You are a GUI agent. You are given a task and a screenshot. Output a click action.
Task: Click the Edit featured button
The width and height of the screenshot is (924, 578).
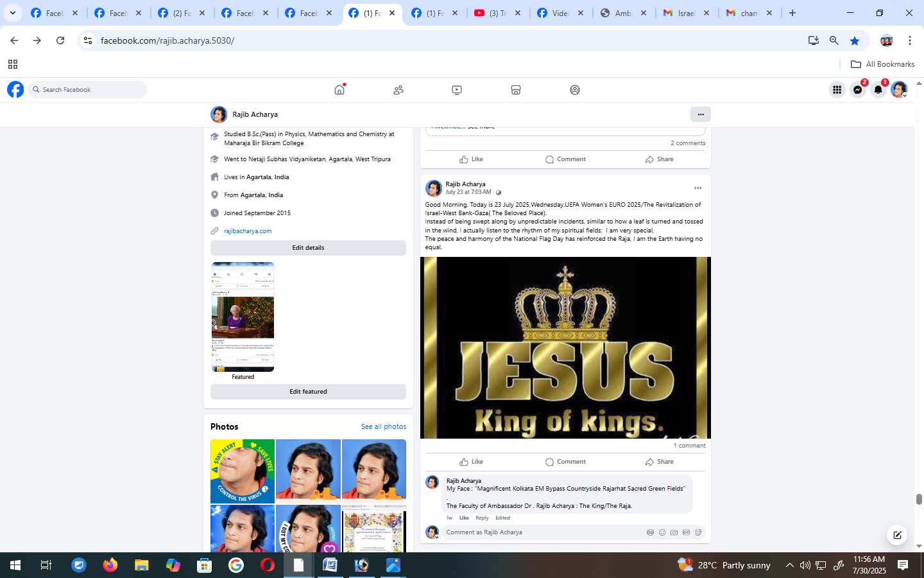coord(308,392)
